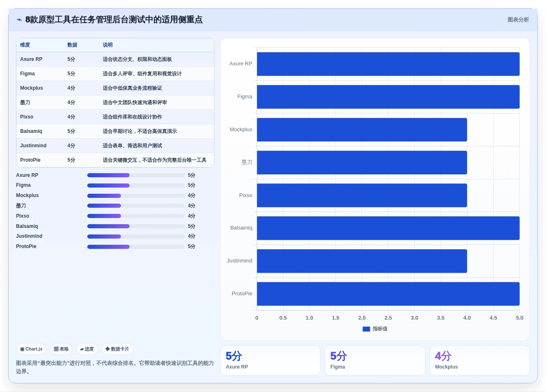Select the 墨刀 table row name
This screenshot has height=392, width=546.
tap(25, 102)
